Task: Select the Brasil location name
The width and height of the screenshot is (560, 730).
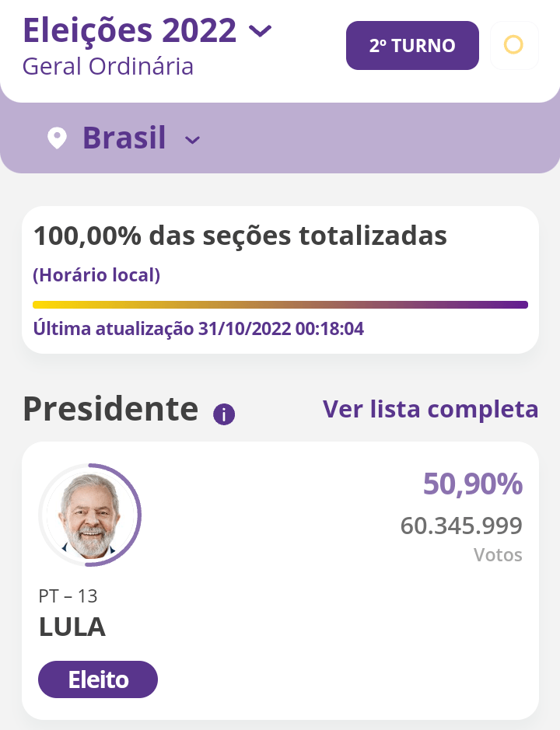Action: tap(124, 138)
